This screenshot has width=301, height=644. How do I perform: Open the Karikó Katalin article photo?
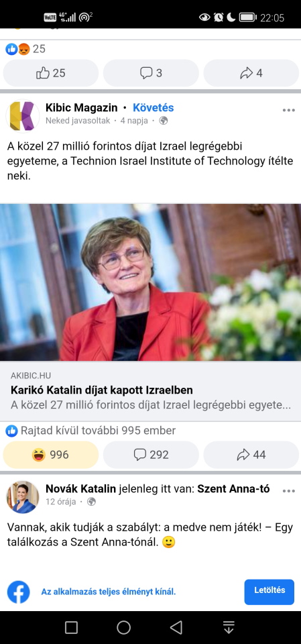pyautogui.click(x=150, y=282)
